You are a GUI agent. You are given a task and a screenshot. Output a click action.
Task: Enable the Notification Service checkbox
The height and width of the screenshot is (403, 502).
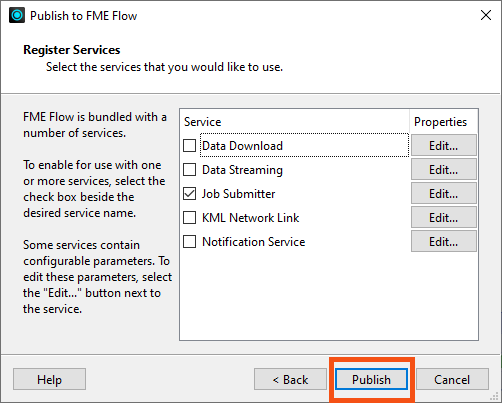pos(189,241)
